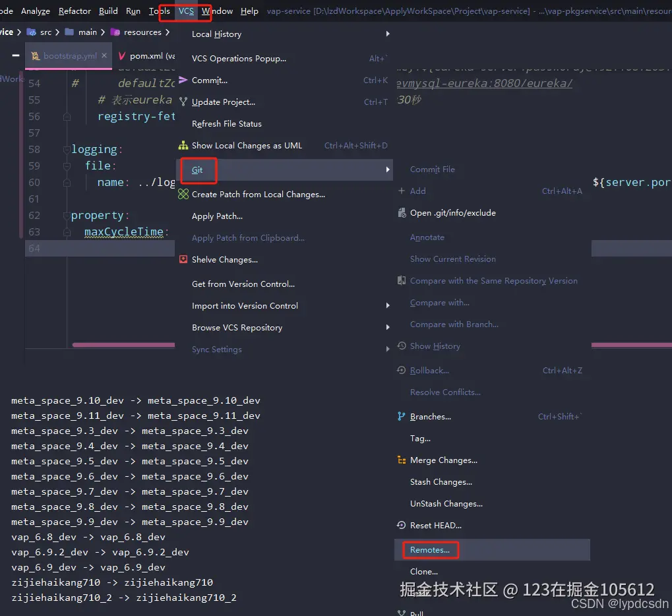The height and width of the screenshot is (616, 672).
Task: Close the bootstrap.yml tab
Action: (104, 55)
